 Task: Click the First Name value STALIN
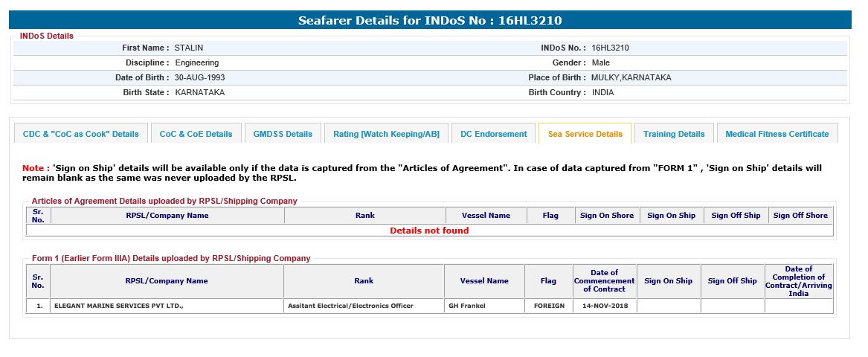pyautogui.click(x=189, y=48)
